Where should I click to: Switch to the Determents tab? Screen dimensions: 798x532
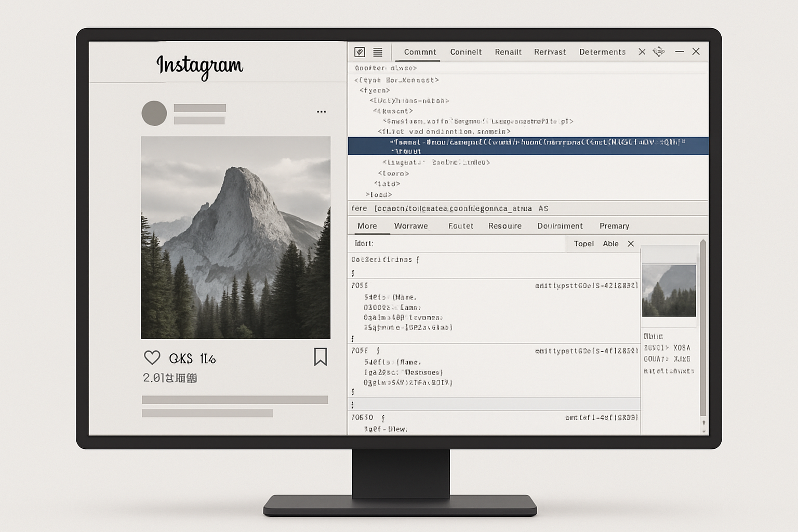602,52
